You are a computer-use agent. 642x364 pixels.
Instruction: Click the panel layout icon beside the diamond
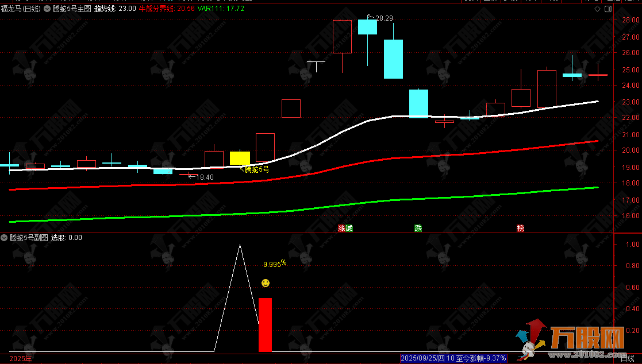[x=608, y=9]
